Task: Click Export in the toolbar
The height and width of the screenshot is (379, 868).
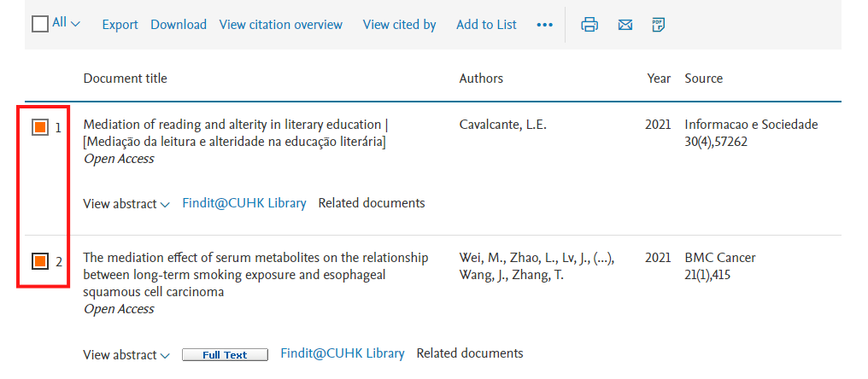Action: [x=120, y=25]
